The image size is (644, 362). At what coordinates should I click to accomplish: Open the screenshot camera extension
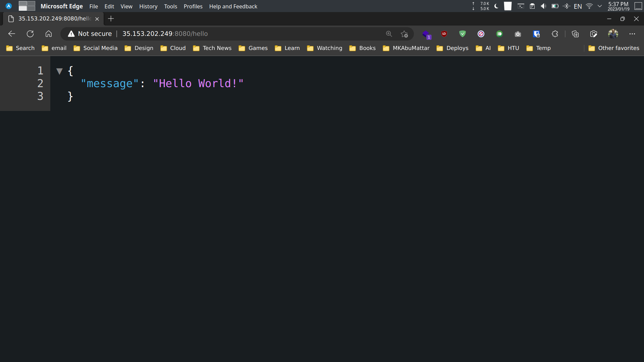click(518, 34)
